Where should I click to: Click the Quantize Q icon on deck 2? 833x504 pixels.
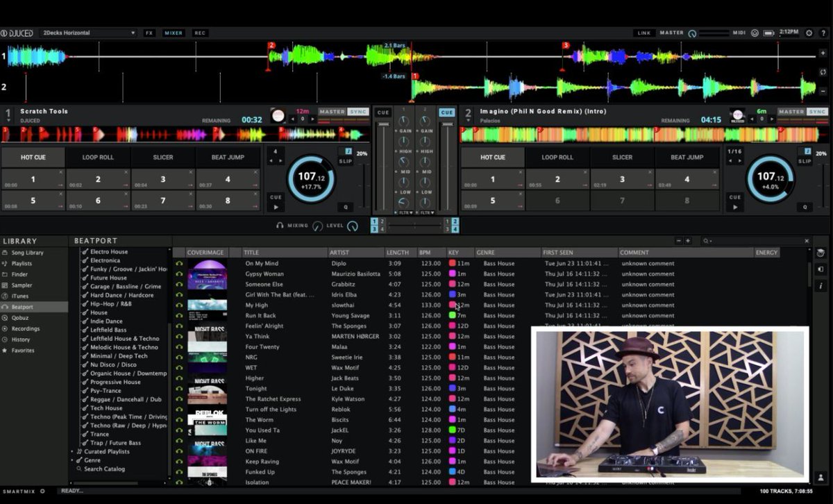804,206
